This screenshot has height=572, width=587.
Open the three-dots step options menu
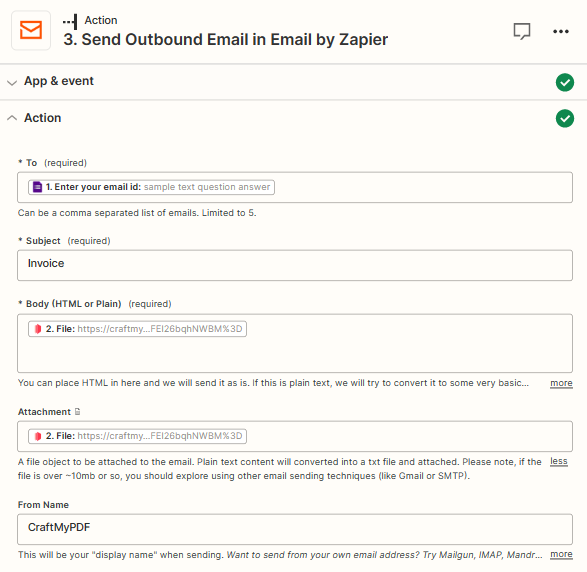[x=561, y=31]
